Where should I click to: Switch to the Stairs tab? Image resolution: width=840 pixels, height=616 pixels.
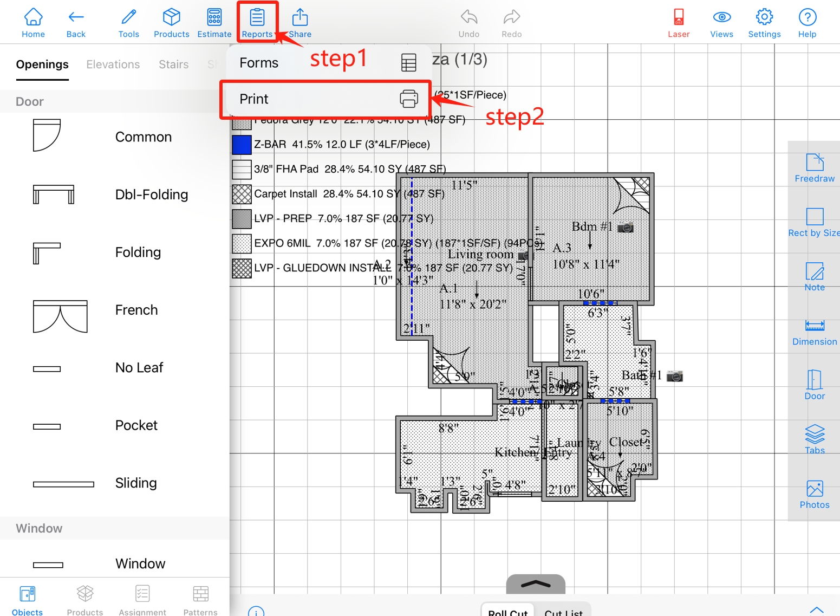pyautogui.click(x=174, y=64)
